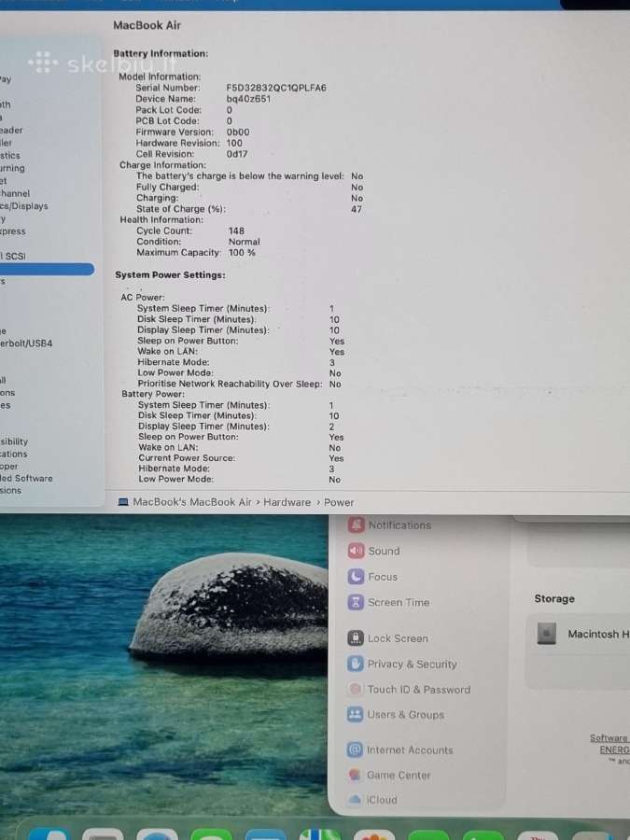The width and height of the screenshot is (630, 840).
Task: Open Lock Screen settings icon
Action: pos(356,638)
